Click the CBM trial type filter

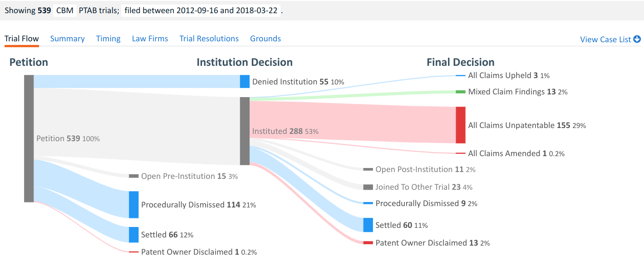(65, 10)
